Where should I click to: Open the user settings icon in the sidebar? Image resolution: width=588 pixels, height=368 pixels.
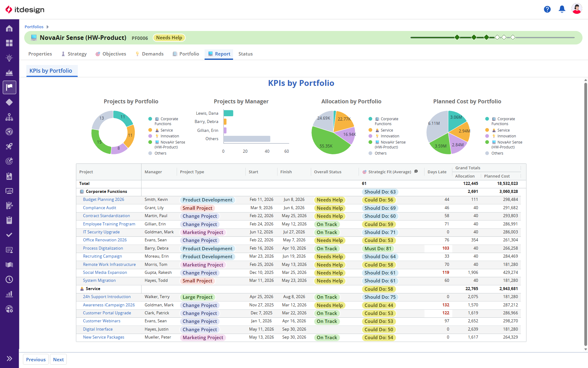[9, 309]
